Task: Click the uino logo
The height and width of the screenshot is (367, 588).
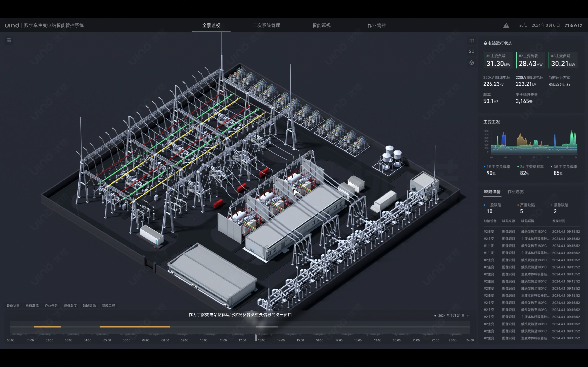Action: coord(12,25)
